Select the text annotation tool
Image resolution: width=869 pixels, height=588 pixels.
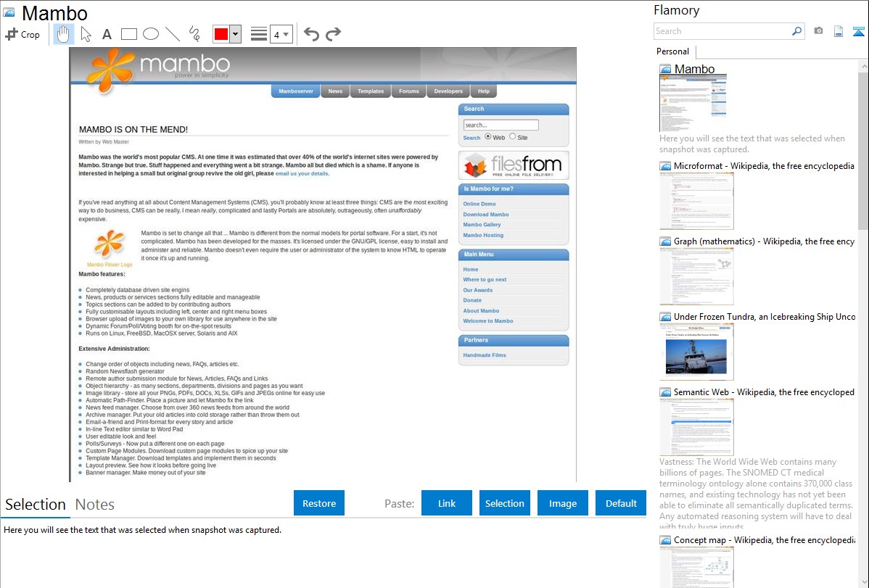click(x=107, y=34)
